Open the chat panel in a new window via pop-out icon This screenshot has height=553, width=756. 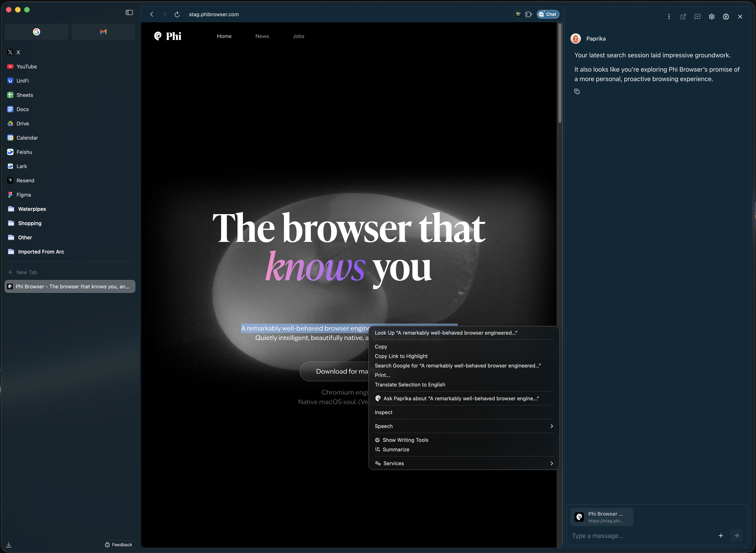[x=683, y=16]
